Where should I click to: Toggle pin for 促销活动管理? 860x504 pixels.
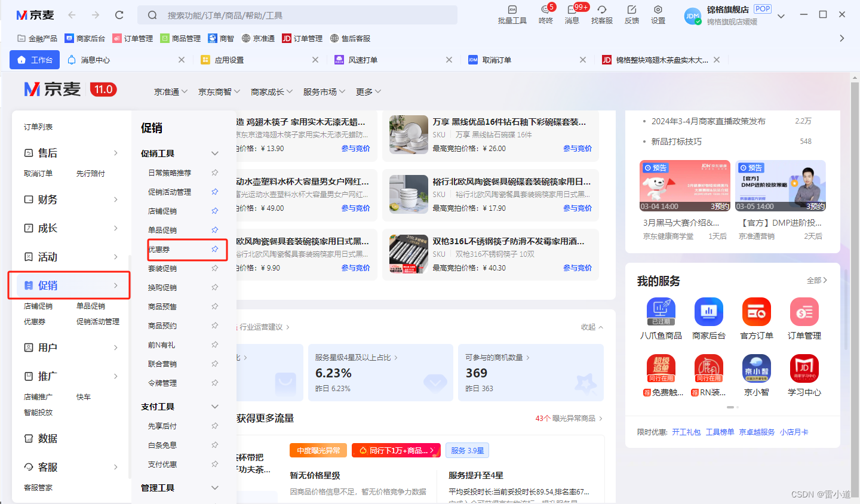point(215,192)
